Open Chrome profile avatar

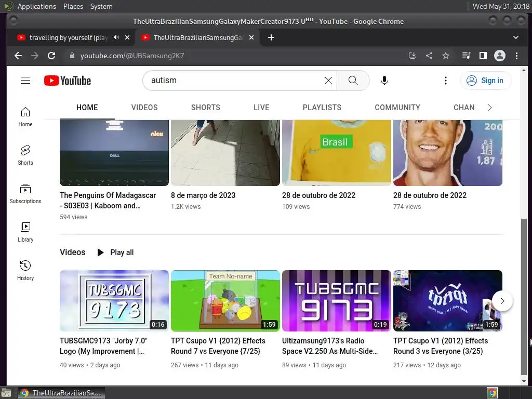[499, 56]
